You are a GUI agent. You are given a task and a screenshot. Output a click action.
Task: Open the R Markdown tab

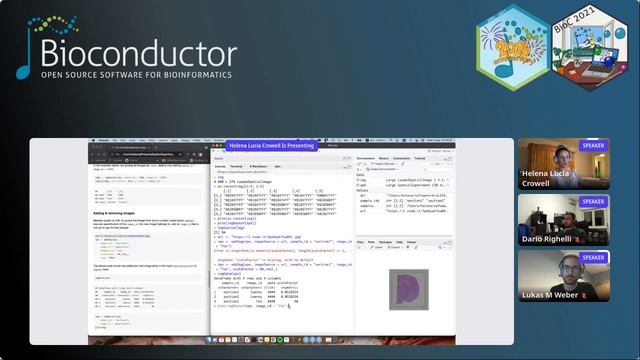click(258, 167)
